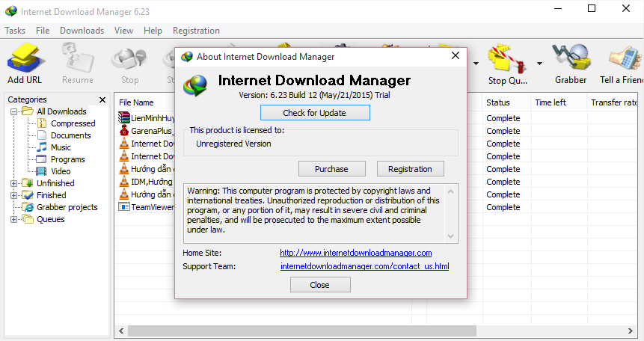
Task: Click the Stop Queue toolbar icon
Action: coord(508,64)
